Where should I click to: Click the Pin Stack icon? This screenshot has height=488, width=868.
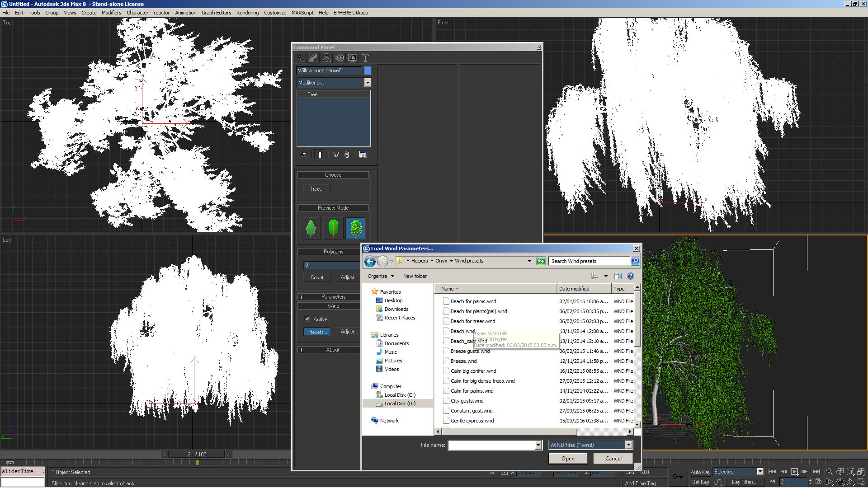pos(304,155)
